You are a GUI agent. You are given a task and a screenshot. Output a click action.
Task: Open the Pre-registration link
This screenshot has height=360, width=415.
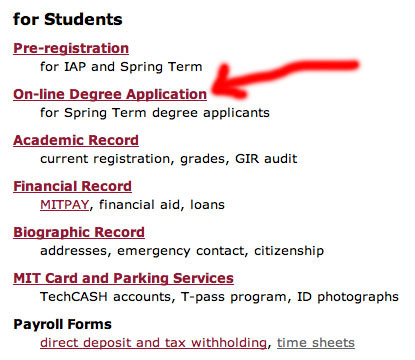[x=71, y=49]
